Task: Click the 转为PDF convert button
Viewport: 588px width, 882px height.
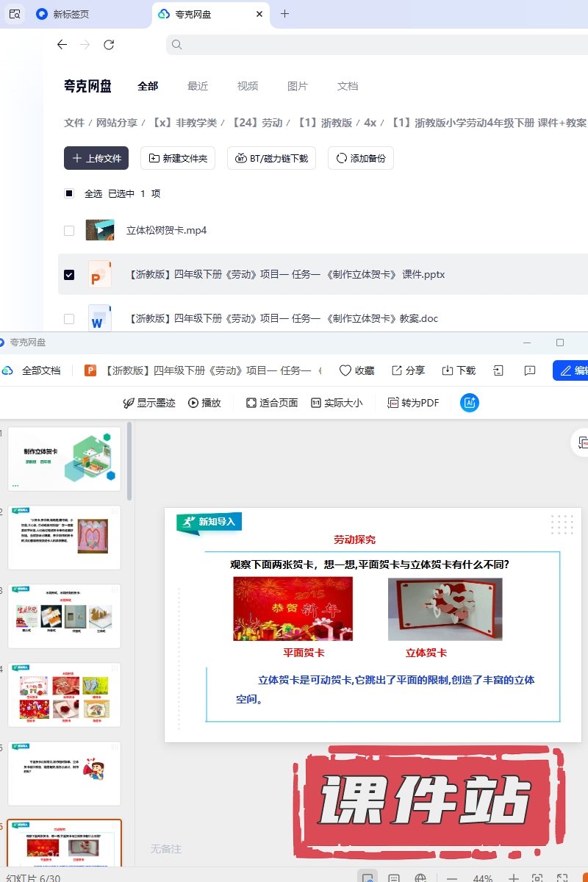Action: pos(414,403)
